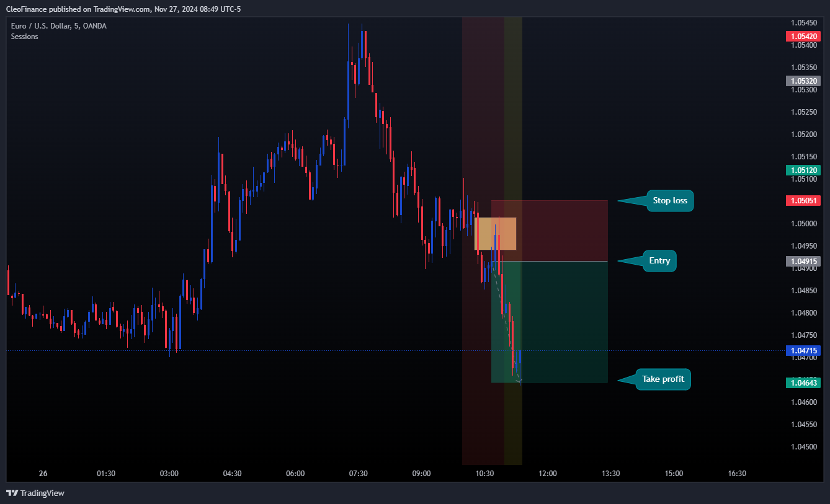Click the 1.04500 price axis label
Viewport: 830px width, 504px height.
pos(803,446)
